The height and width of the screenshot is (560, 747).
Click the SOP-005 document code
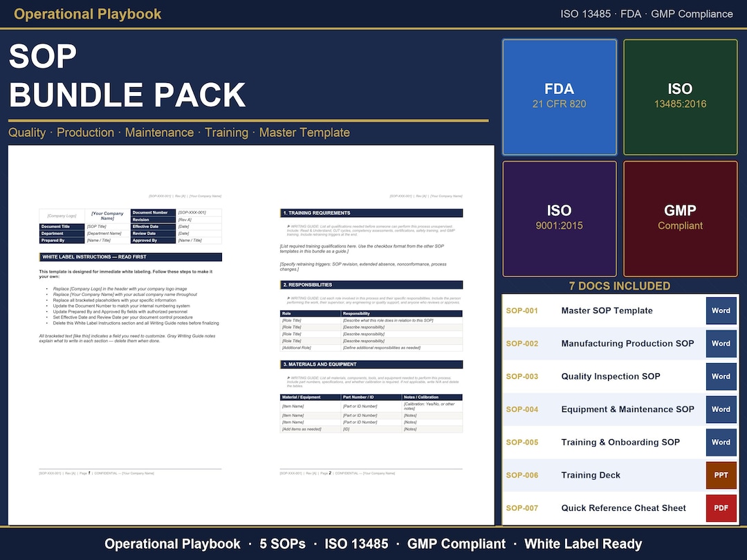[x=522, y=442]
